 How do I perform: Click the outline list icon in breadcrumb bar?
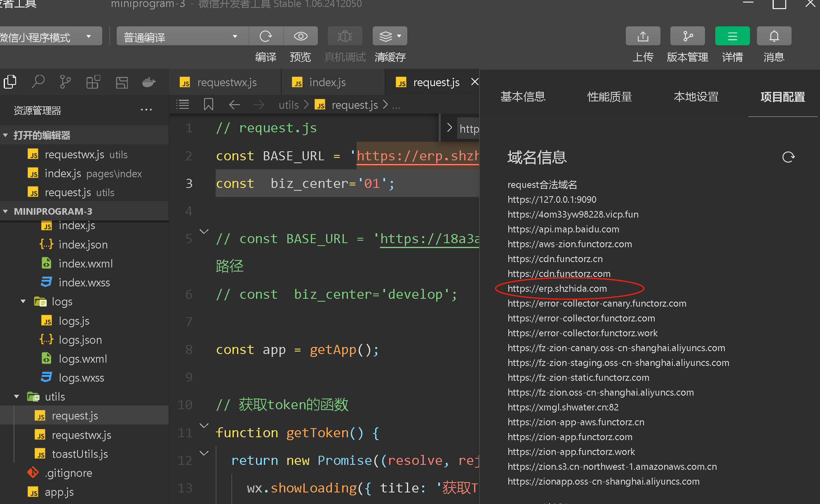pos(183,105)
